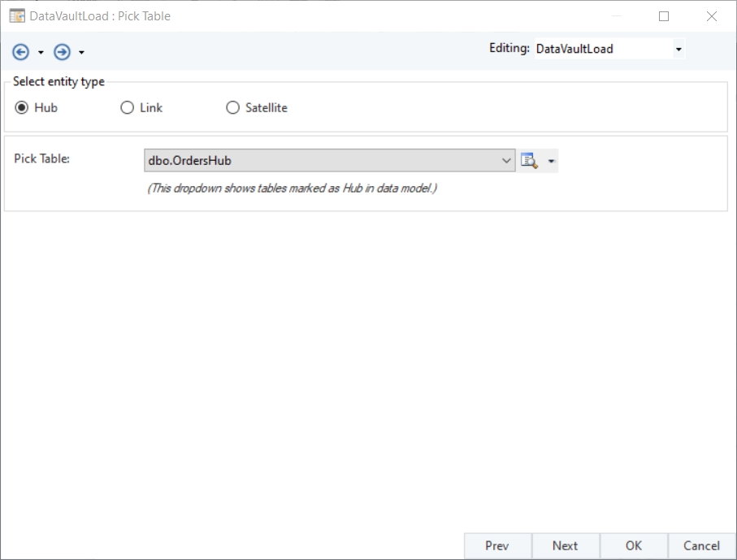The width and height of the screenshot is (737, 560).
Task: Minimize the Pick Table window
Action: tap(618, 16)
